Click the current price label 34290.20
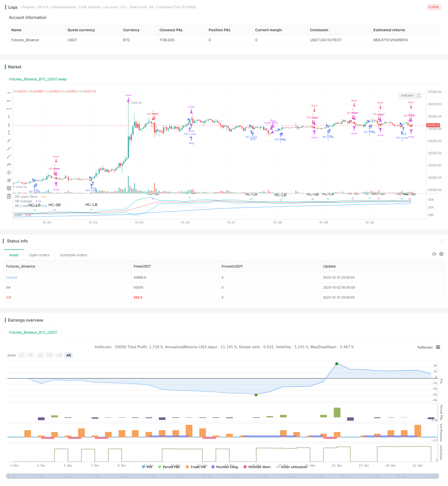 point(433,125)
